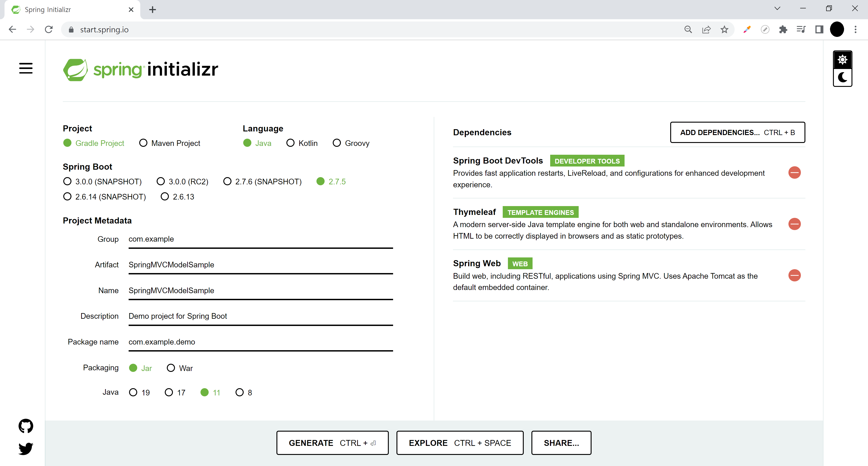
Task: Pick Java version 17
Action: (x=169, y=392)
